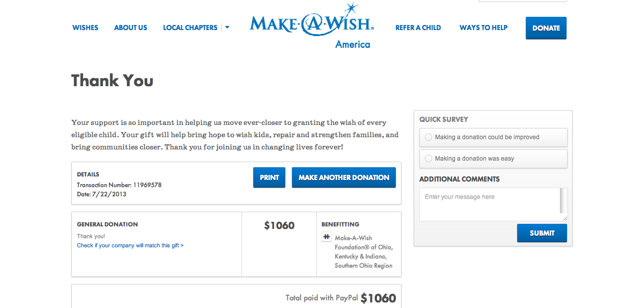Go to Local Chapters in the navigation

[190, 28]
